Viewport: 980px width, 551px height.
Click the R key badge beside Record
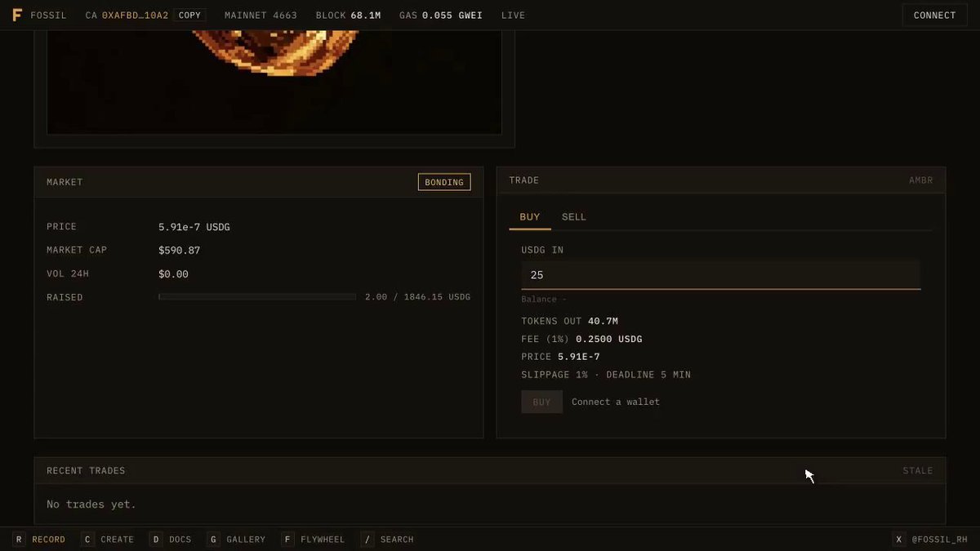19,540
